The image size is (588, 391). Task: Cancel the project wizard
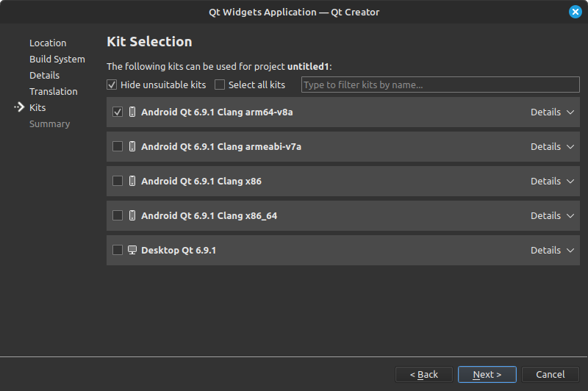pos(550,375)
